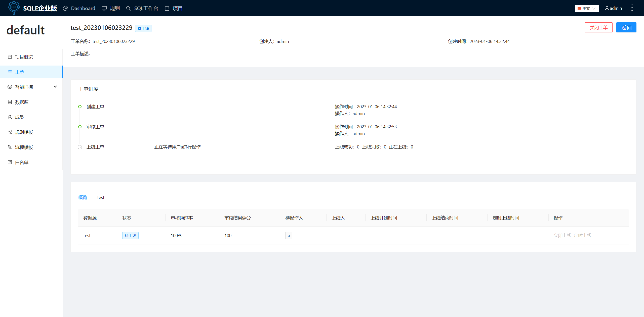Switch to the test tab
The image size is (644, 317).
tap(101, 197)
